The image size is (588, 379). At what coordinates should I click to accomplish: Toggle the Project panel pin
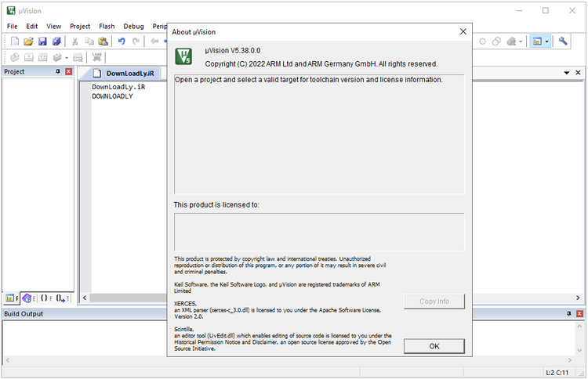pyautogui.click(x=57, y=72)
